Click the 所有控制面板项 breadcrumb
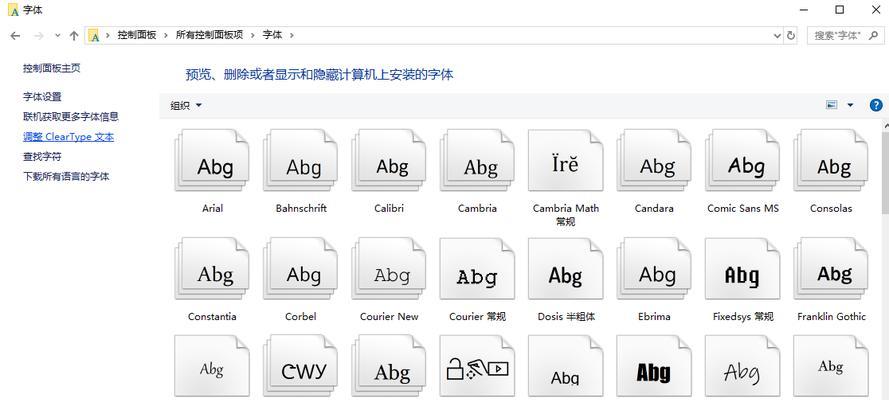This screenshot has width=889, height=400. (x=209, y=35)
